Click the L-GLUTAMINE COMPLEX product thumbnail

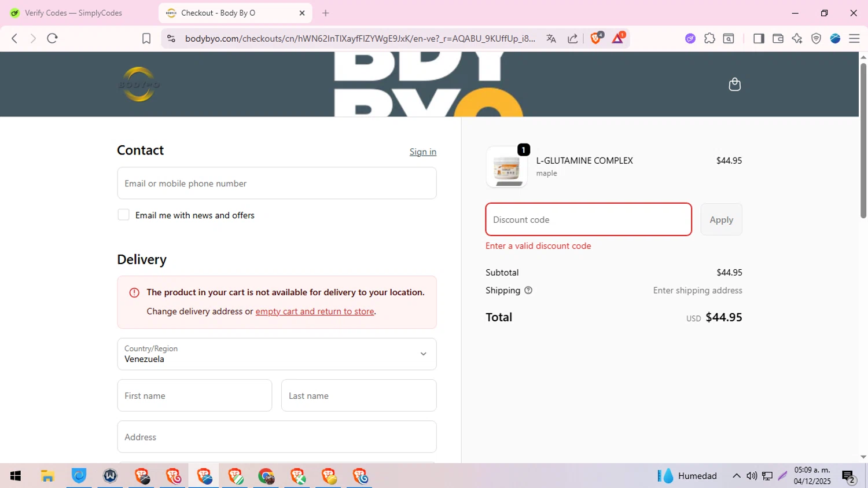506,167
